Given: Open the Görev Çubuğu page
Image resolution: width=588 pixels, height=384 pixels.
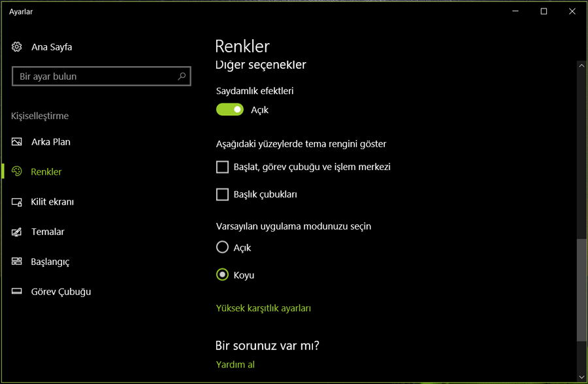Looking at the screenshot, I should (61, 292).
